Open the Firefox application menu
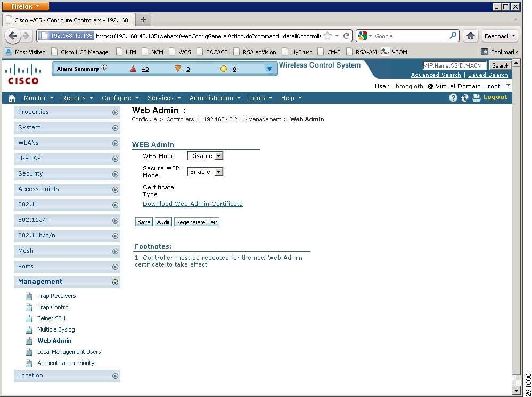This screenshot has height=397, width=532. (x=26, y=6)
